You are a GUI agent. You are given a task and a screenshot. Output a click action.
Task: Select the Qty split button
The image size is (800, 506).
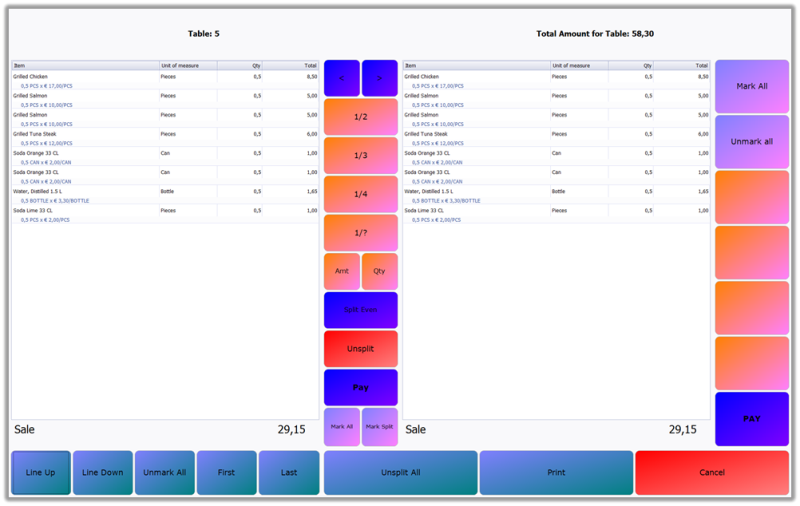379,271
